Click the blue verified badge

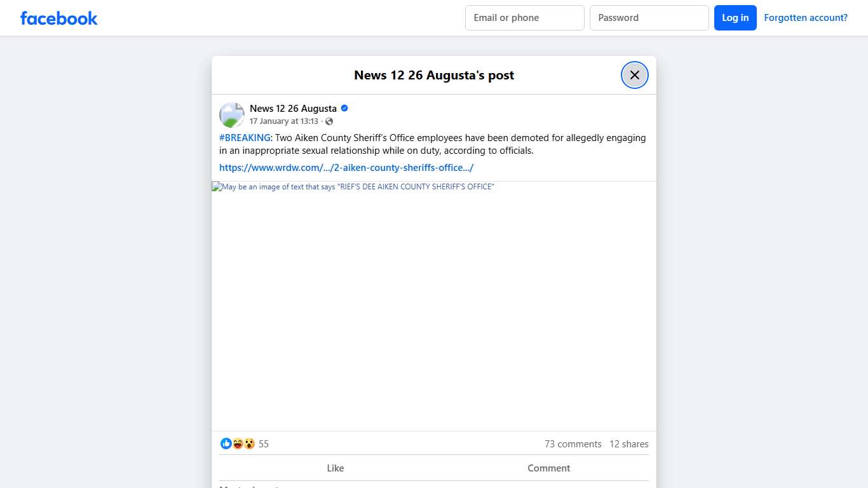coord(344,108)
